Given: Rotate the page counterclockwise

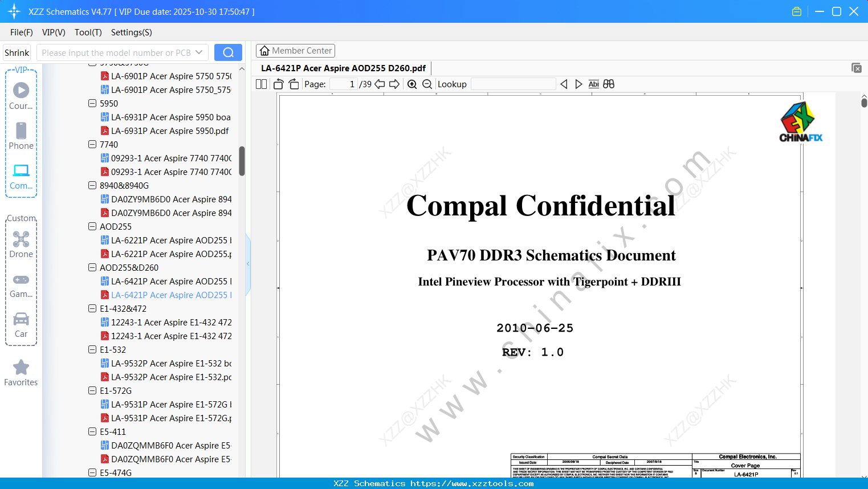Looking at the screenshot, I should (x=279, y=84).
